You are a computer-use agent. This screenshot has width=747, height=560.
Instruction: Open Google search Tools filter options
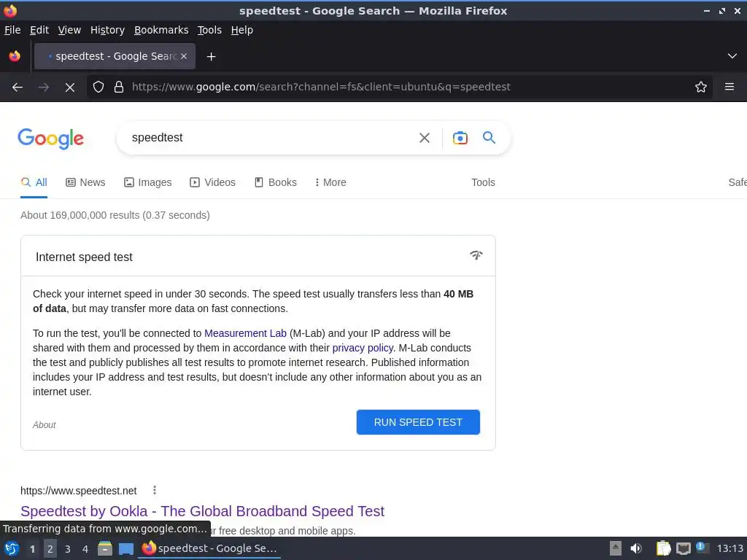[x=483, y=182]
